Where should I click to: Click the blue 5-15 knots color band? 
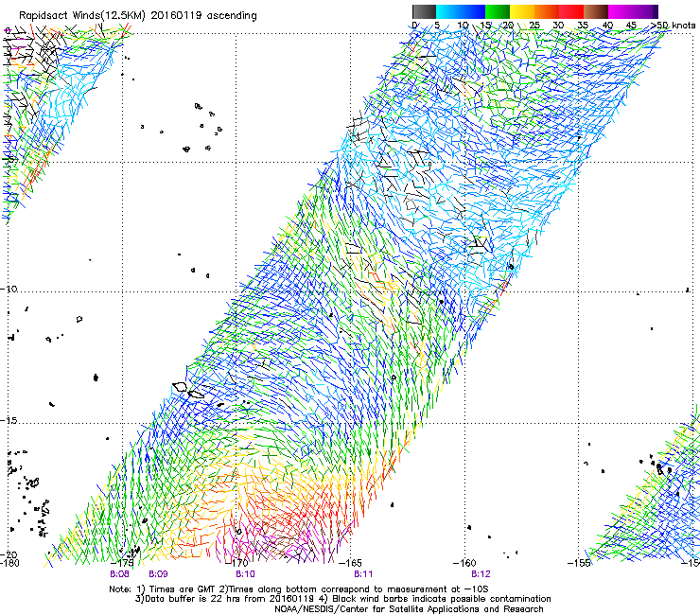(461, 11)
